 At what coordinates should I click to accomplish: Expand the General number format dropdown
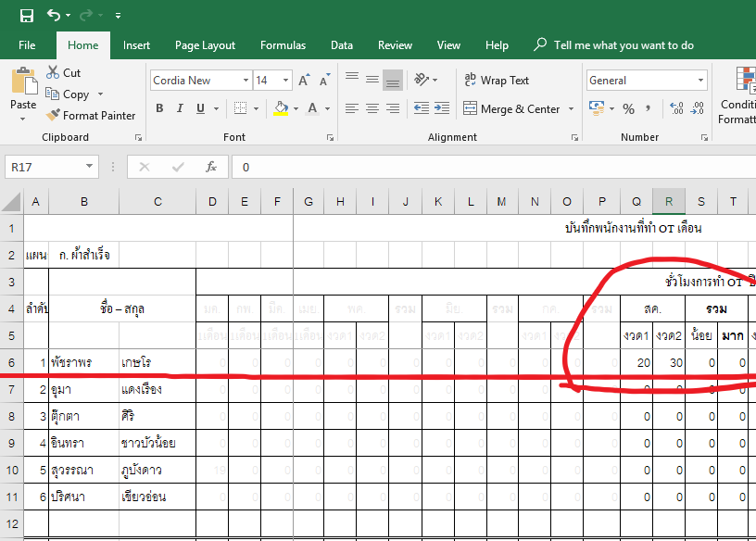point(700,81)
